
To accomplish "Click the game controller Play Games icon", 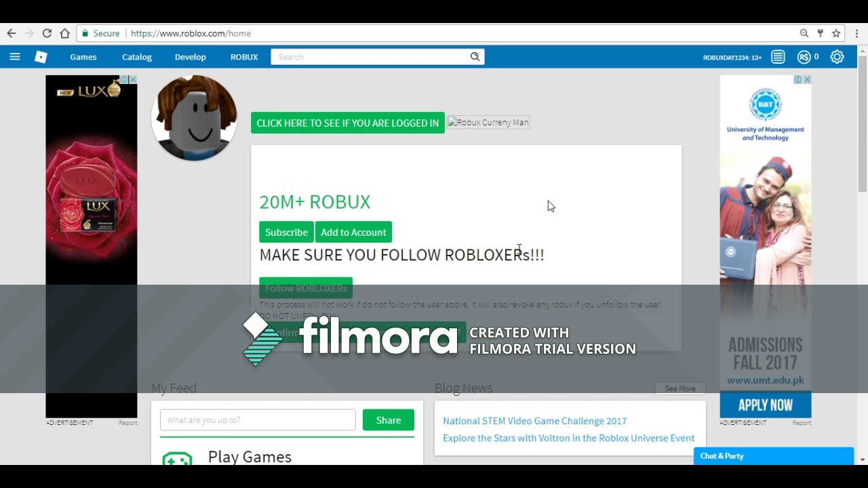I will [177, 459].
